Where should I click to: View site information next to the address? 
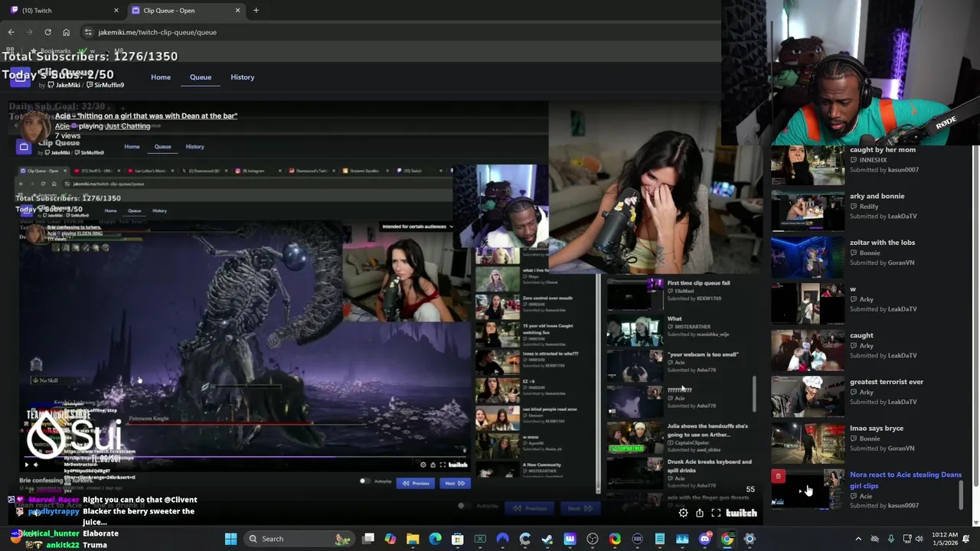(88, 32)
